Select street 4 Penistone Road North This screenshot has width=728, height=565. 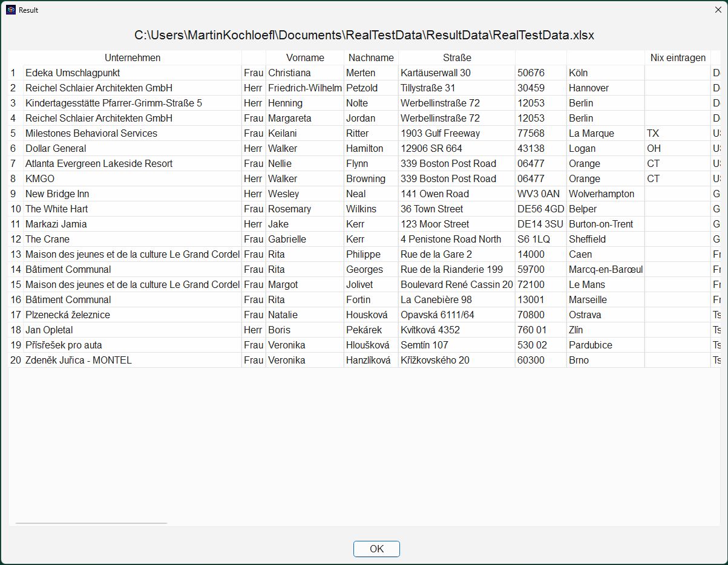pos(457,239)
